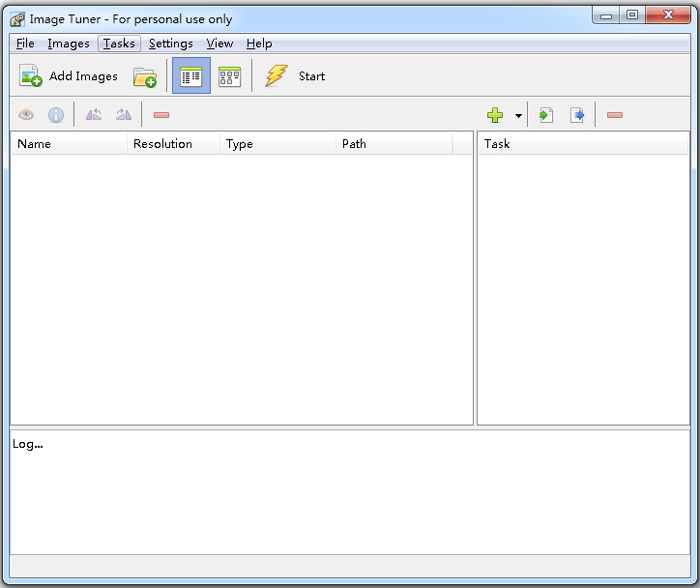Image resolution: width=700 pixels, height=588 pixels.
Task: Click the remove image minus icon
Action: [161, 115]
